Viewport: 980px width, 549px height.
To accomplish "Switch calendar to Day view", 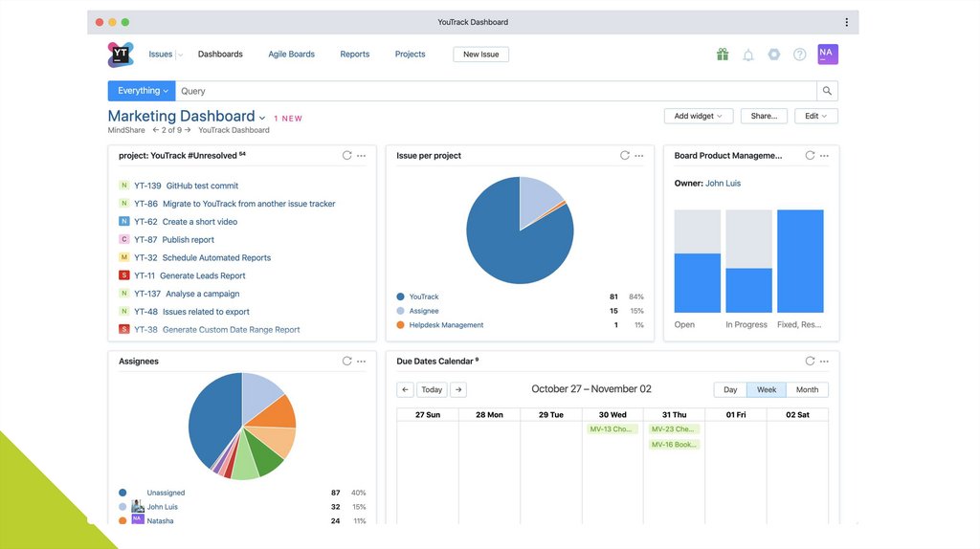I will pyautogui.click(x=730, y=389).
